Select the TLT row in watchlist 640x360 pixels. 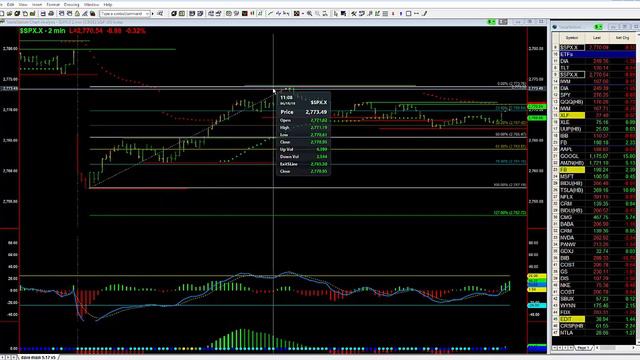click(x=595, y=68)
